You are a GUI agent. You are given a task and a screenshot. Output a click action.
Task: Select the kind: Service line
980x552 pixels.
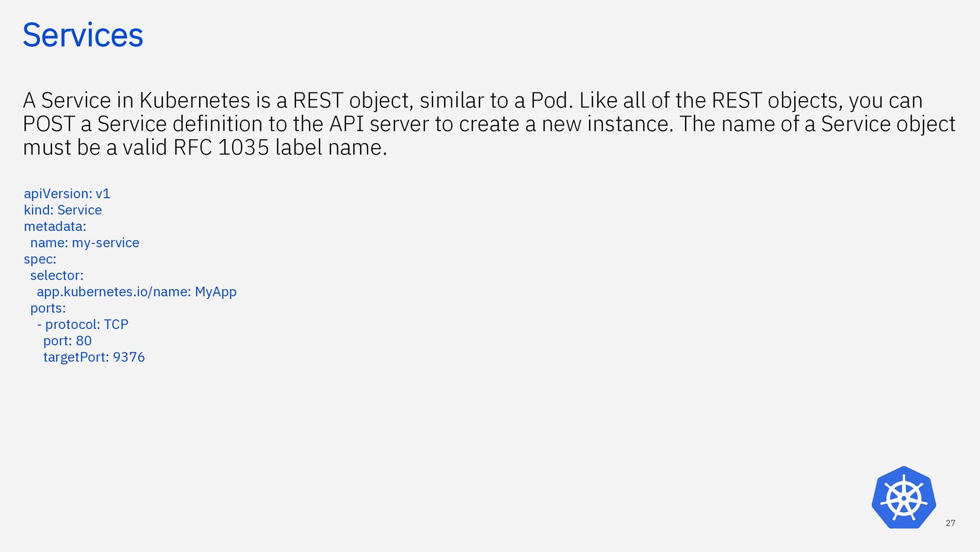(63, 210)
